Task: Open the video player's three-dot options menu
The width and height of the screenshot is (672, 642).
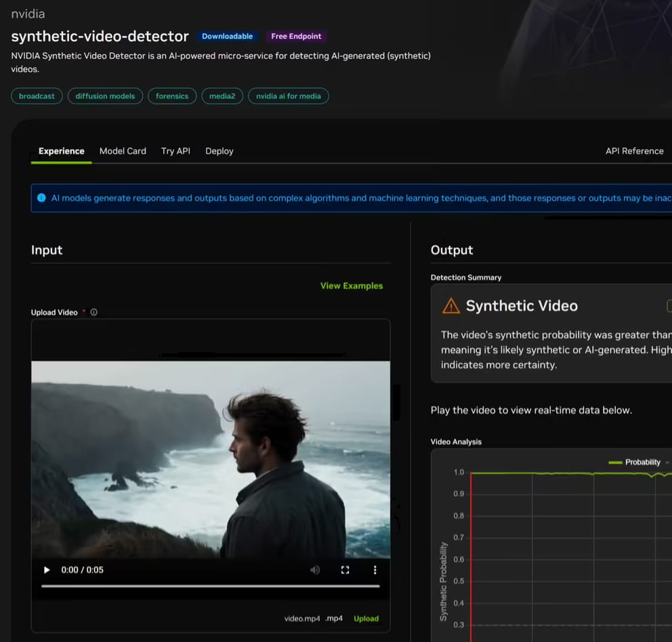Action: [375, 570]
